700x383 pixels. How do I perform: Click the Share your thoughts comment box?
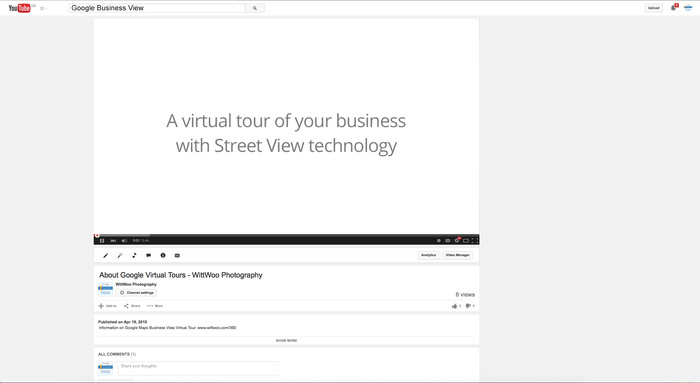point(198,368)
